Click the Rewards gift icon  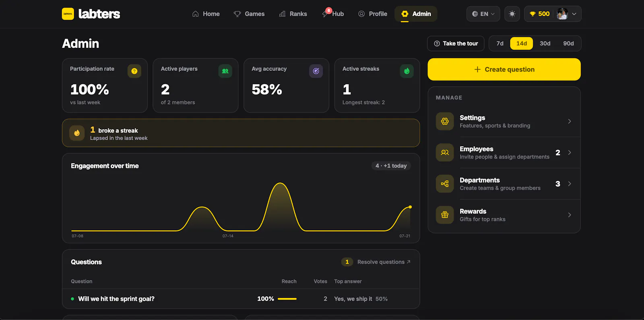(x=445, y=215)
